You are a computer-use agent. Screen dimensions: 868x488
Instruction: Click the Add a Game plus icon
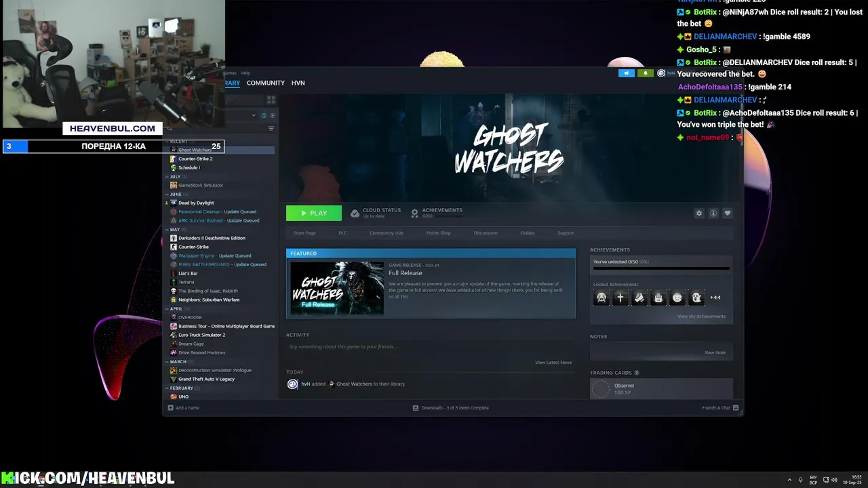pos(171,408)
